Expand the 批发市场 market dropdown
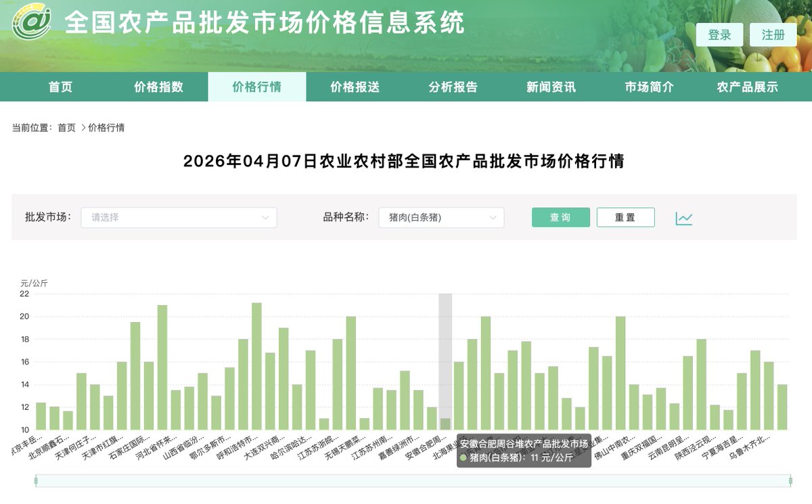This screenshot has height=504, width=812. [x=177, y=217]
